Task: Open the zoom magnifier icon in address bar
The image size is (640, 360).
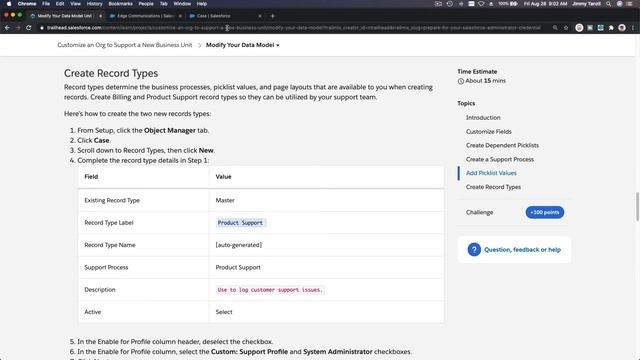Action: [555, 28]
